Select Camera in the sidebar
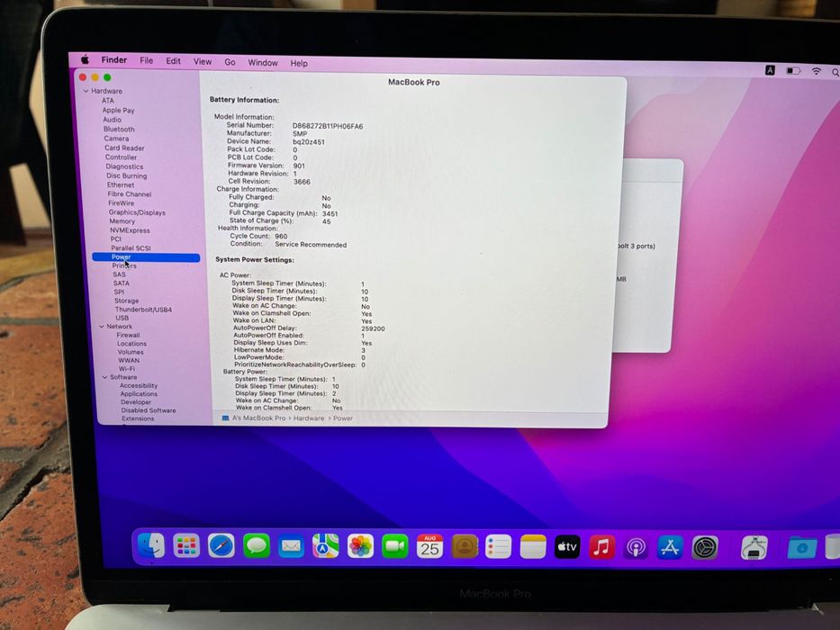The width and height of the screenshot is (840, 630). (116, 139)
